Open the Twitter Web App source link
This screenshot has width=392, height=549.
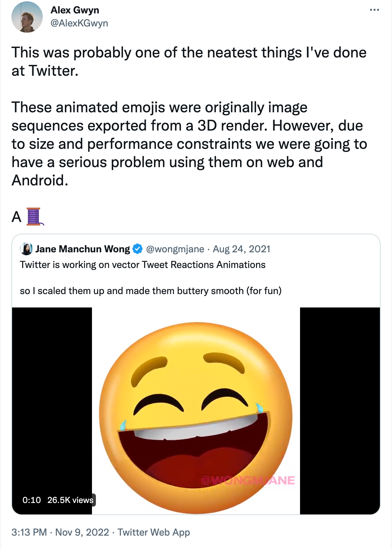tap(154, 532)
